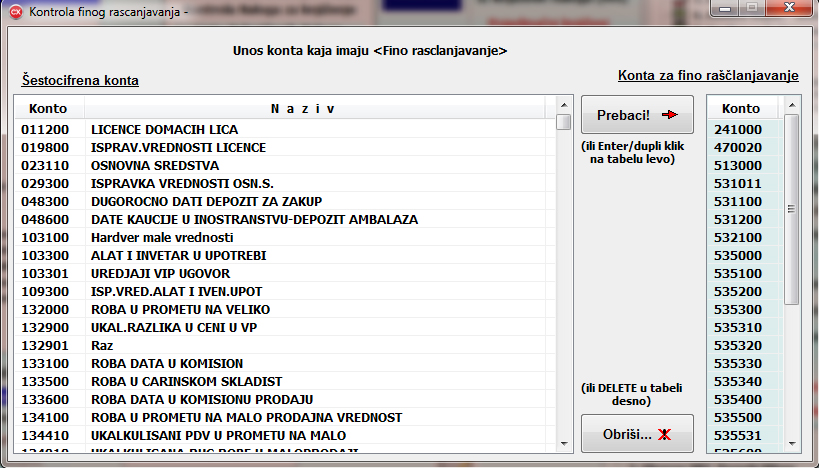
Task: Click the Konta za fino raščlanjavanje heading
Action: pos(708,75)
